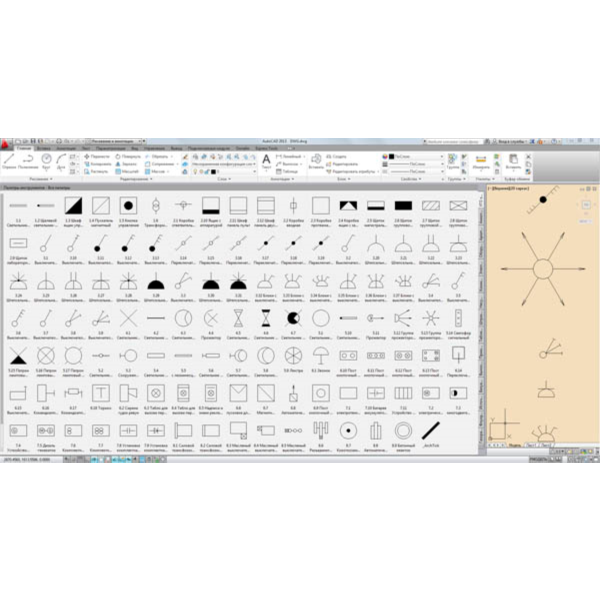Select the Отрезок line tool
Image resolution: width=600 pixels, height=600 pixels.
[9, 161]
